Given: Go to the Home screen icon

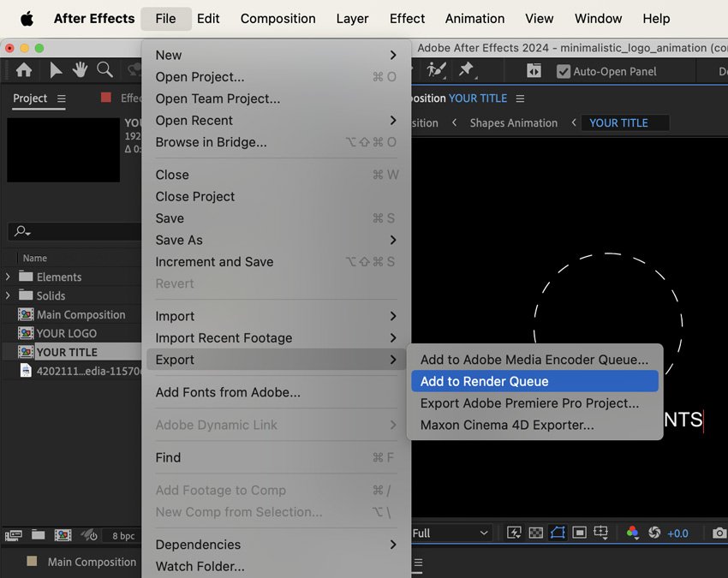Looking at the screenshot, I should (x=24, y=70).
